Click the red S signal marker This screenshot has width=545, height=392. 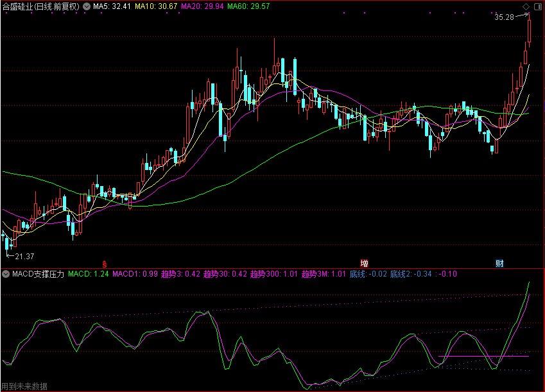pos(104,264)
